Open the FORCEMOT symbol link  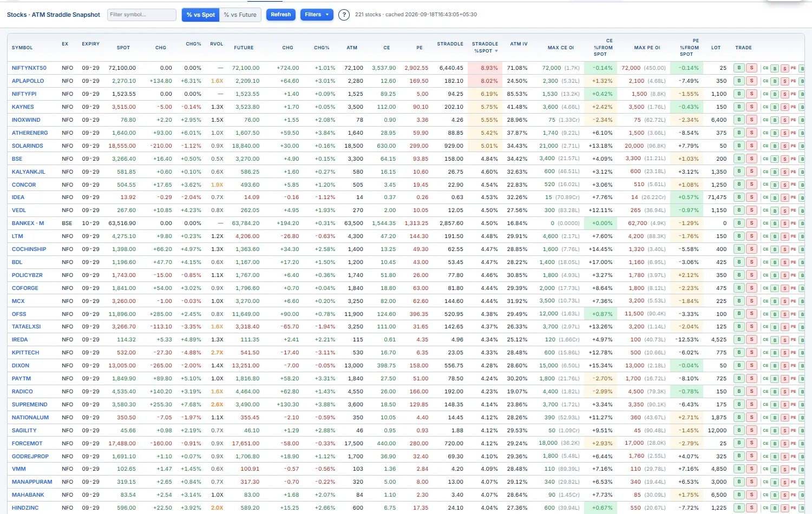point(27,444)
